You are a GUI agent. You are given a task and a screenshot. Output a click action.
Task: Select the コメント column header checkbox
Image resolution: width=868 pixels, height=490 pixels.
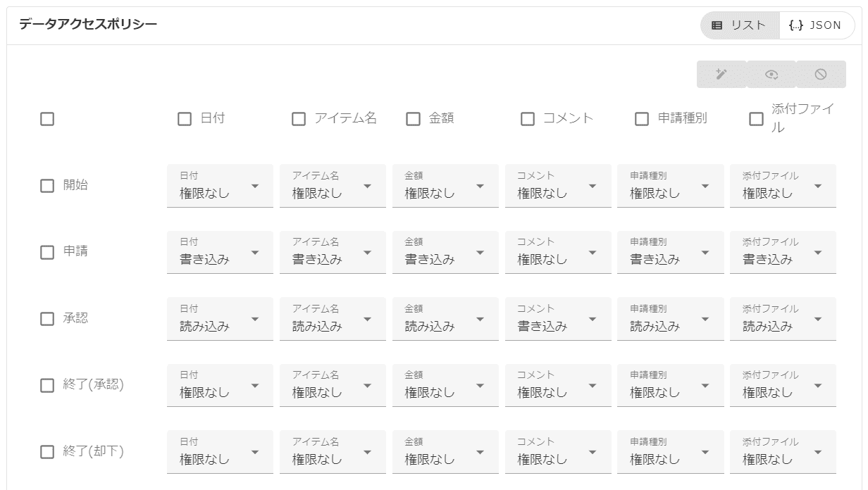pos(528,119)
